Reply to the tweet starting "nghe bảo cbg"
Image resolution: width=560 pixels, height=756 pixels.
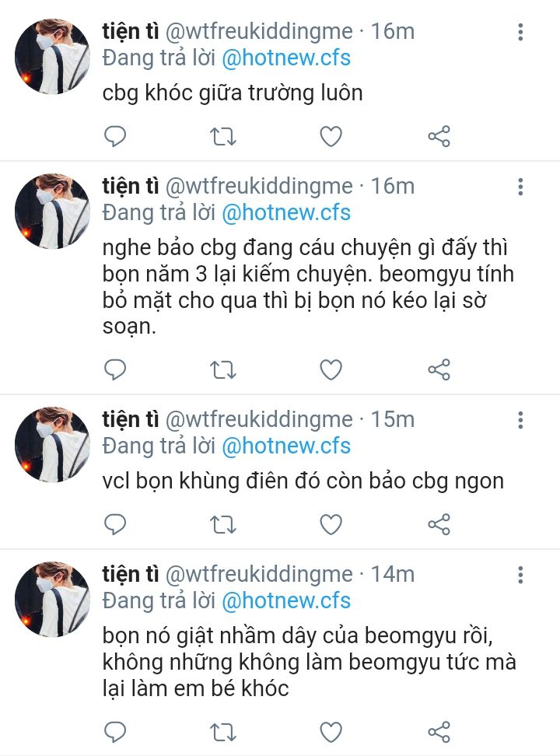pyautogui.click(x=115, y=369)
